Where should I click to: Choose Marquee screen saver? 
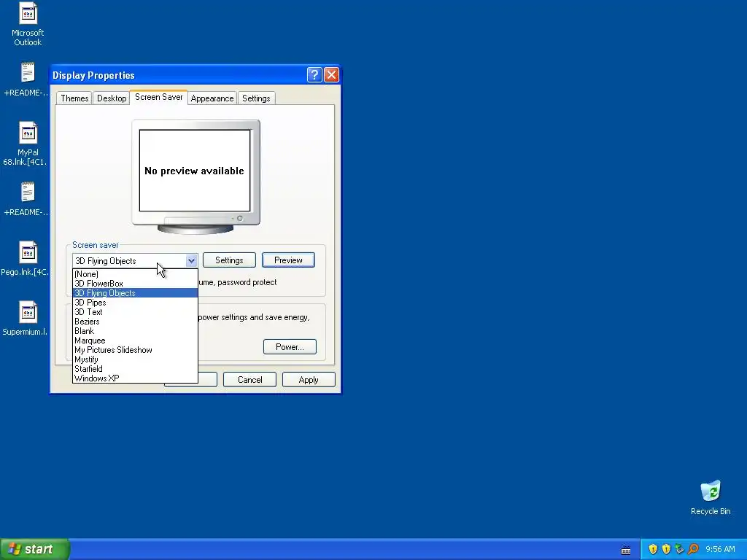point(135,341)
